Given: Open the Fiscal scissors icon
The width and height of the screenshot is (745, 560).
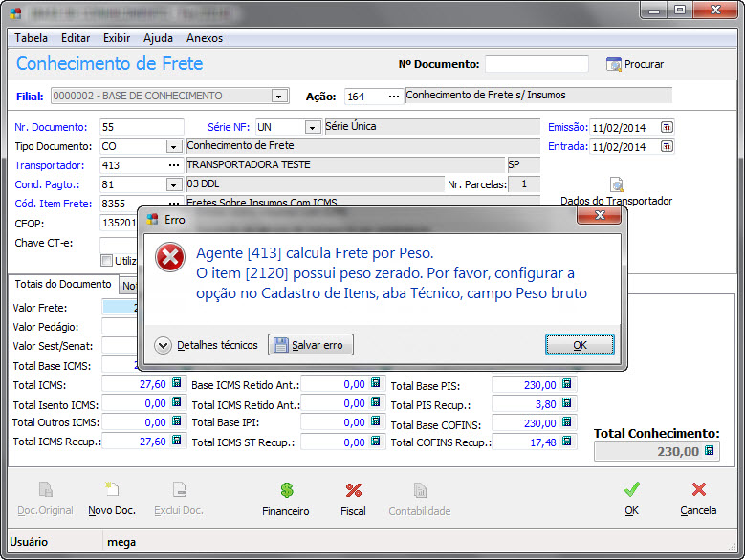Looking at the screenshot, I should pos(353,490).
